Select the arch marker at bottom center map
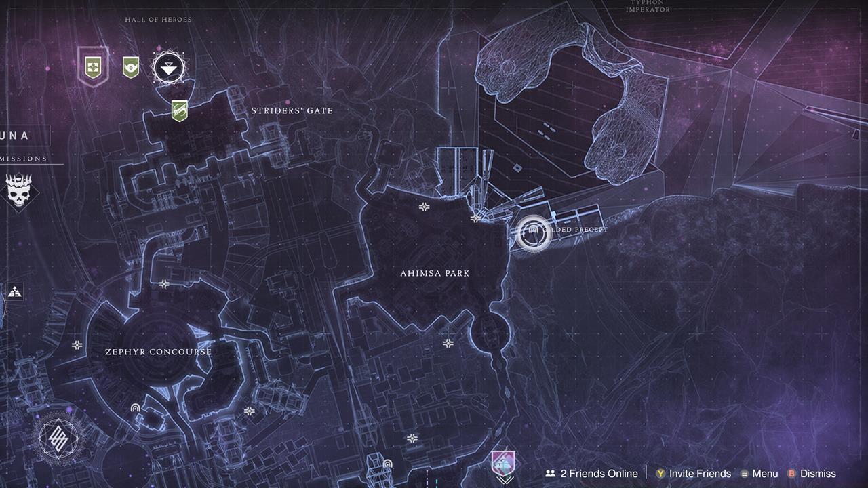 pyautogui.click(x=387, y=464)
